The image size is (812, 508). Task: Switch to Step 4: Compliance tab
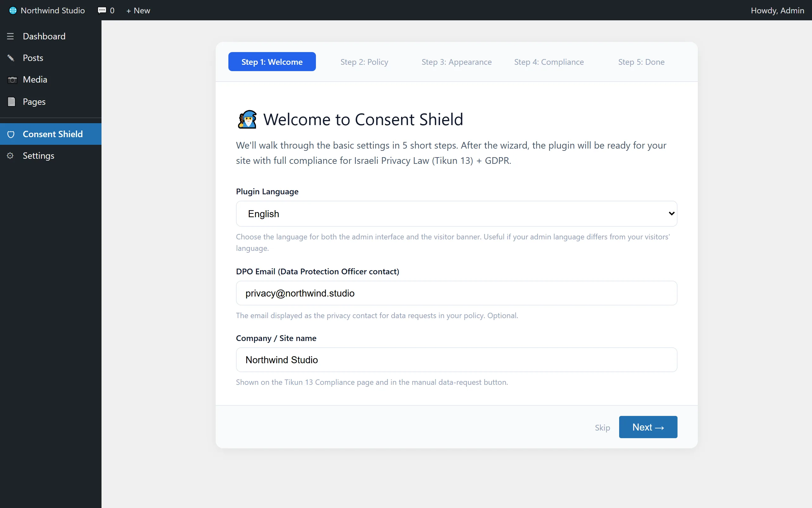click(x=549, y=62)
